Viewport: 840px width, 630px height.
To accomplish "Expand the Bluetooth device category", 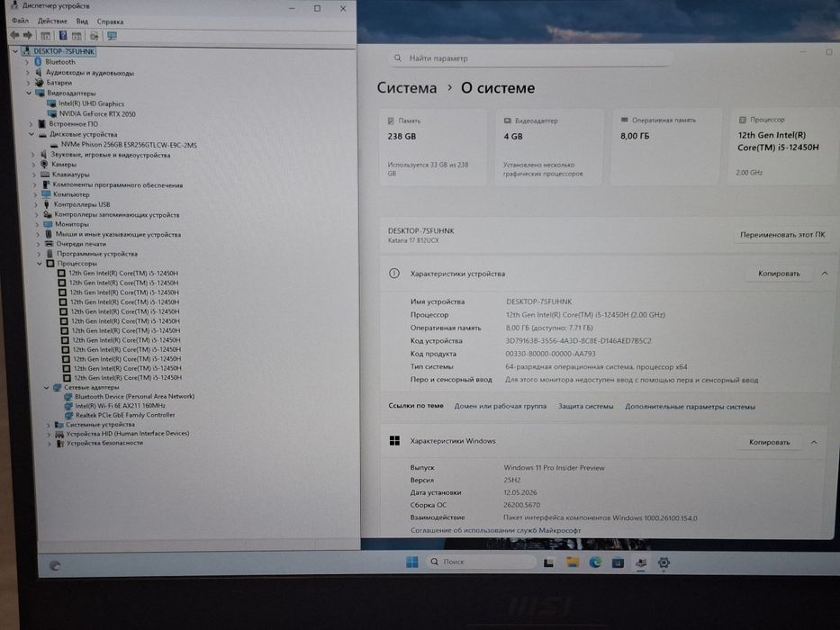I will point(27,62).
